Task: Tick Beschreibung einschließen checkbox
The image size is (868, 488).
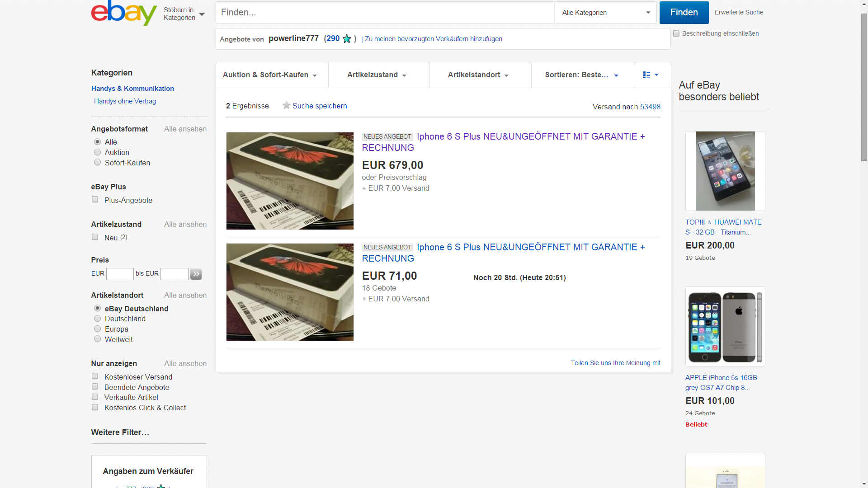Action: click(x=676, y=33)
